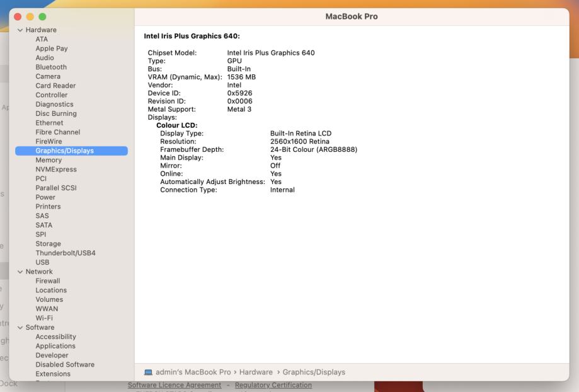Click the 2560x1600 Retina resolution value
The image size is (579, 392).
click(x=300, y=142)
